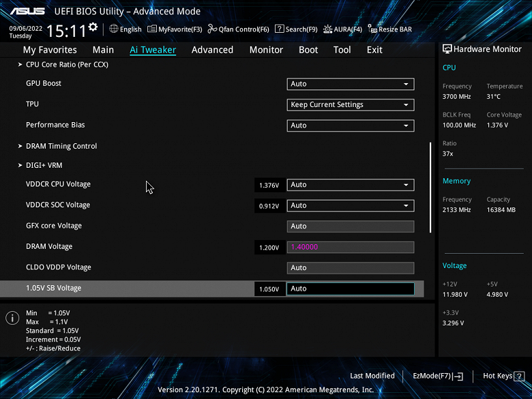This screenshot has width=532, height=399.
Task: Click the GFX core Voltage field
Action: click(351, 226)
